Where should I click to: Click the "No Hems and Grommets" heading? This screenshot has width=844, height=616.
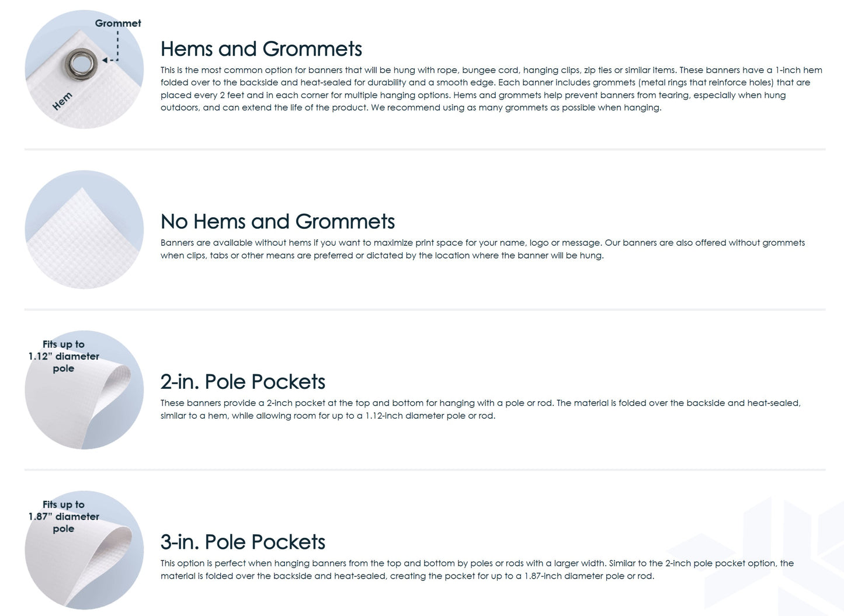(x=277, y=222)
